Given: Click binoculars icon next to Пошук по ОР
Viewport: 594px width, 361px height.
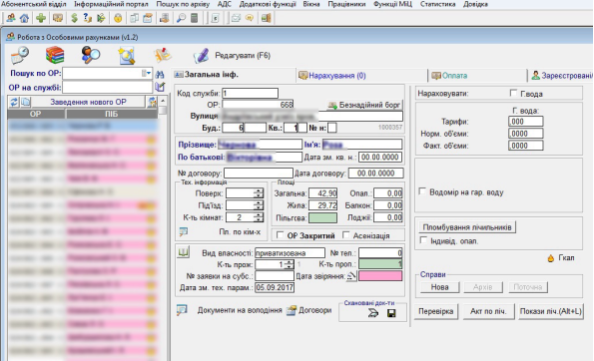Looking at the screenshot, I should coord(160,74).
